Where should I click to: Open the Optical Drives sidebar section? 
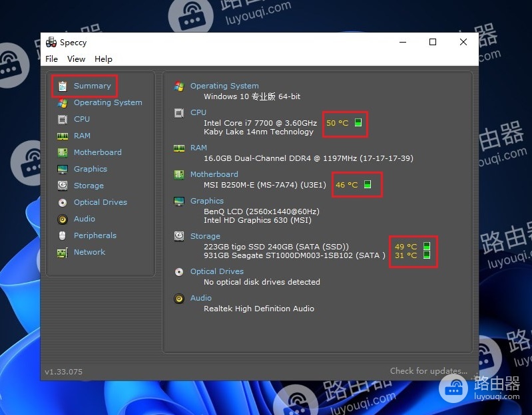101,202
